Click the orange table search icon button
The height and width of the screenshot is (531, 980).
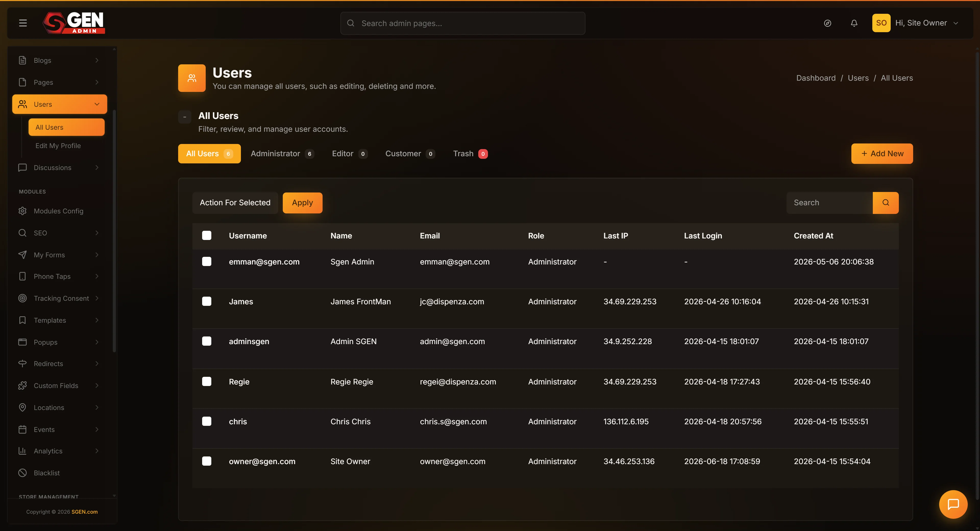(886, 203)
